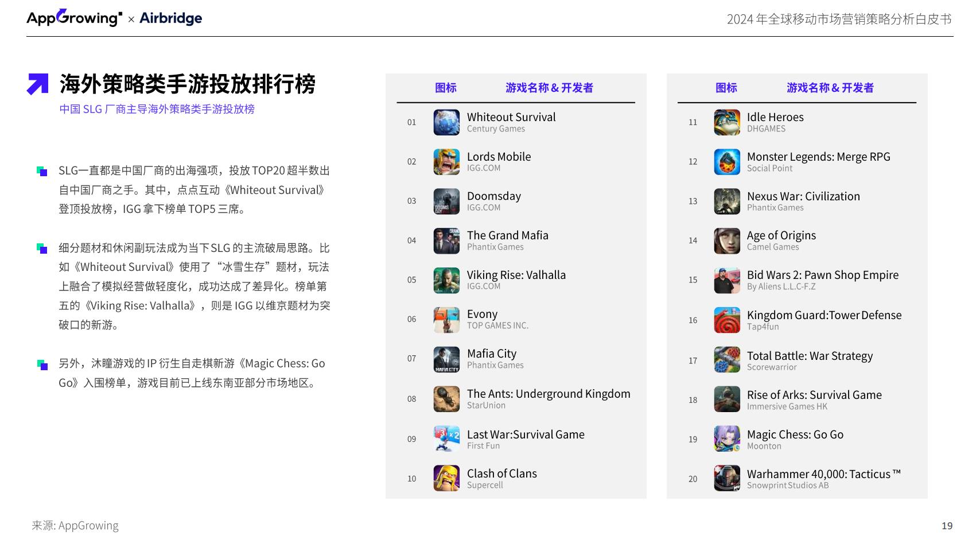
Task: Click the Age of Origins icon
Action: coord(727,241)
